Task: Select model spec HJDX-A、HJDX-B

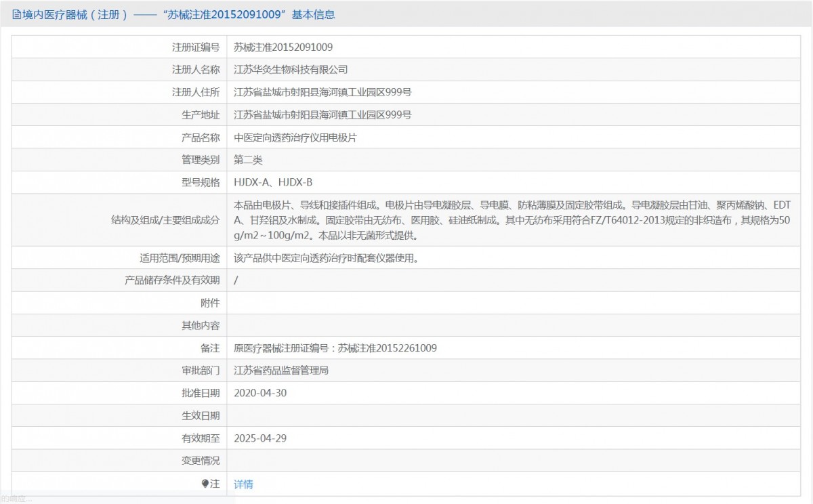Action: click(x=273, y=183)
